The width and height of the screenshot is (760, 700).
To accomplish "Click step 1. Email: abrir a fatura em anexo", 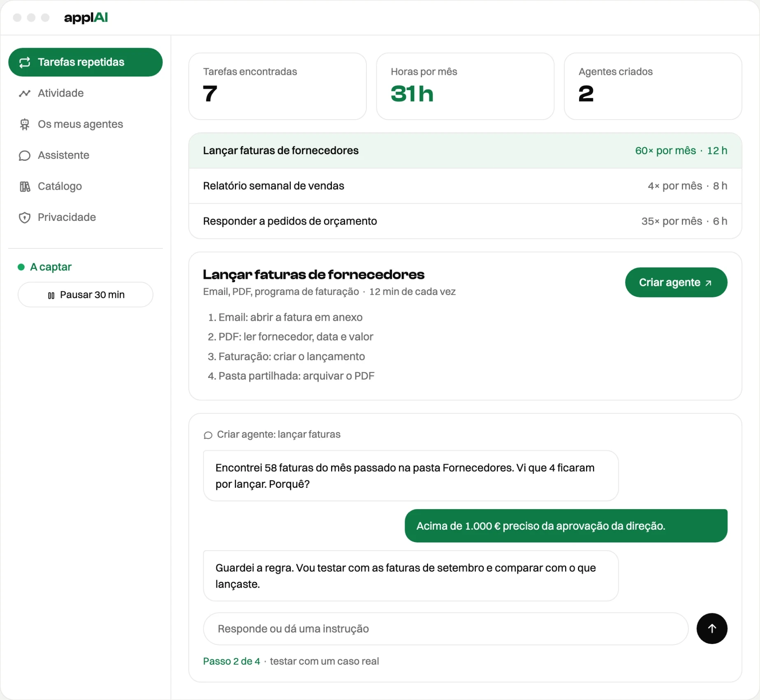I will (x=285, y=318).
